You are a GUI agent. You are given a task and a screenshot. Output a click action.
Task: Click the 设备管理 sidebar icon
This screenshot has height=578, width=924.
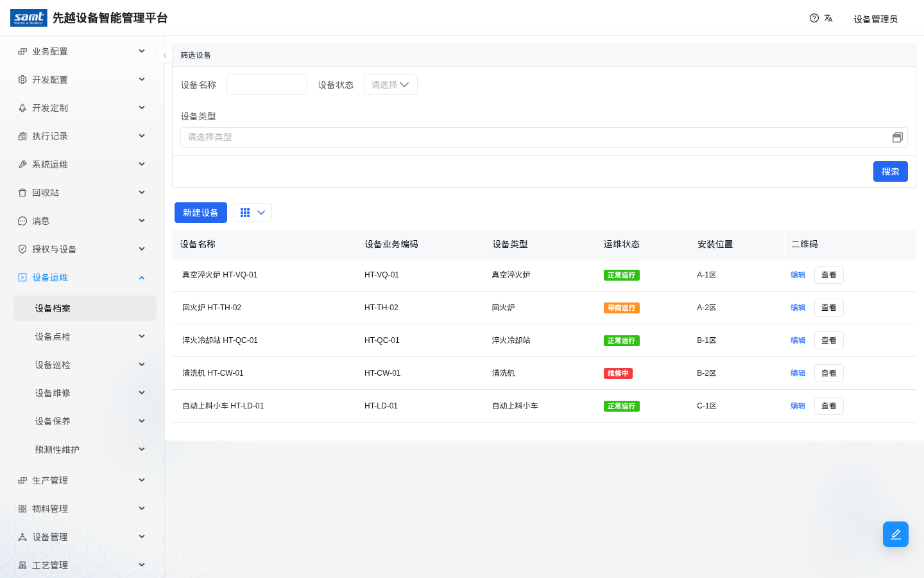click(x=22, y=537)
